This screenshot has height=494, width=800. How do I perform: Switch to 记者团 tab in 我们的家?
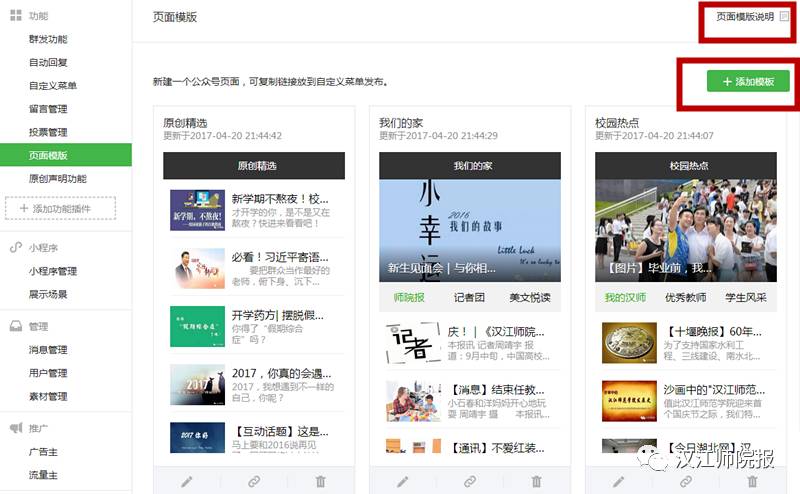tap(470, 297)
